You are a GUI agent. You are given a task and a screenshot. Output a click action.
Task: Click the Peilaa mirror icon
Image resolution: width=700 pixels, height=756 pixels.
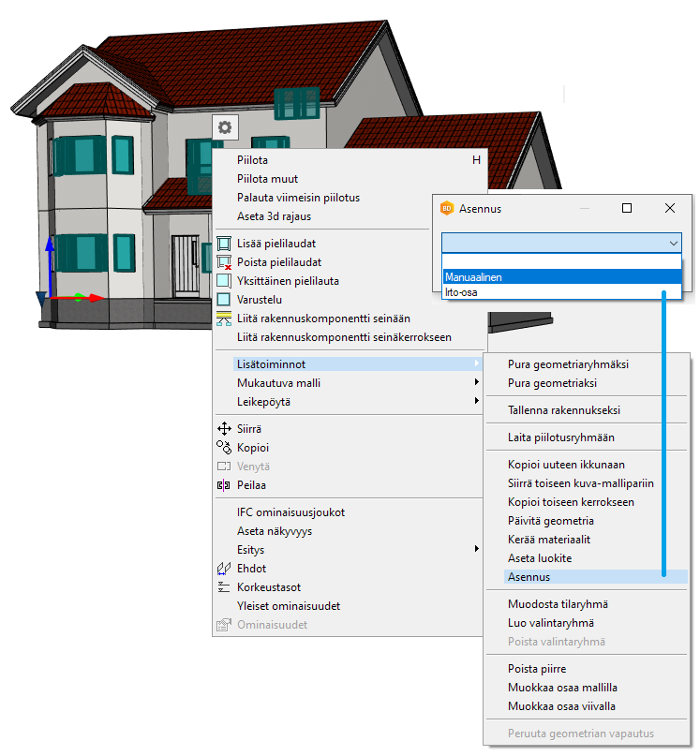(224, 485)
